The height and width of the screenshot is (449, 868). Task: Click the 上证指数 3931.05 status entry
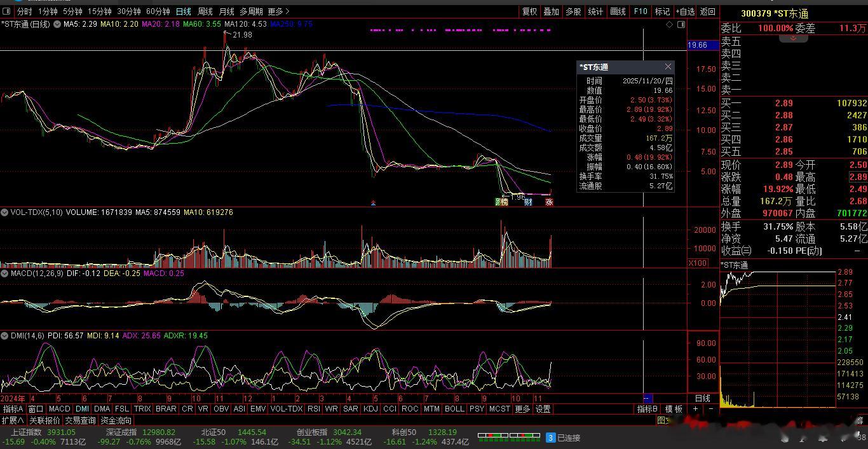click(43, 432)
